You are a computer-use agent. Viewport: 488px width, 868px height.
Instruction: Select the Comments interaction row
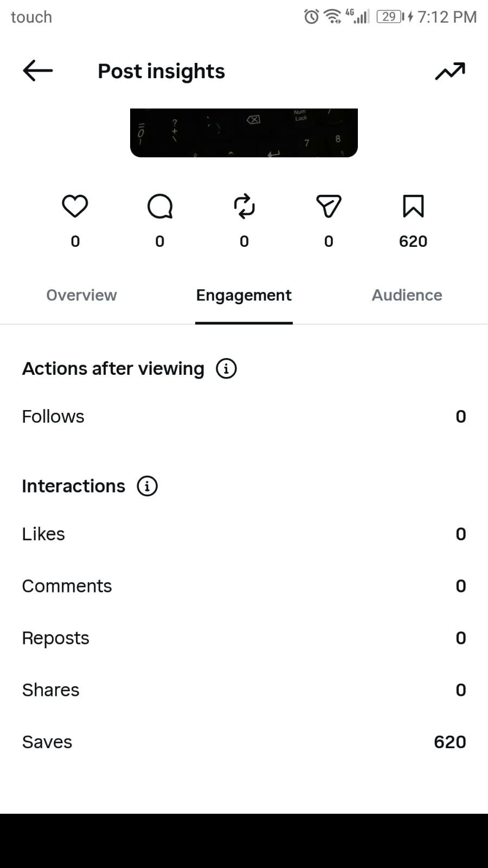click(244, 586)
